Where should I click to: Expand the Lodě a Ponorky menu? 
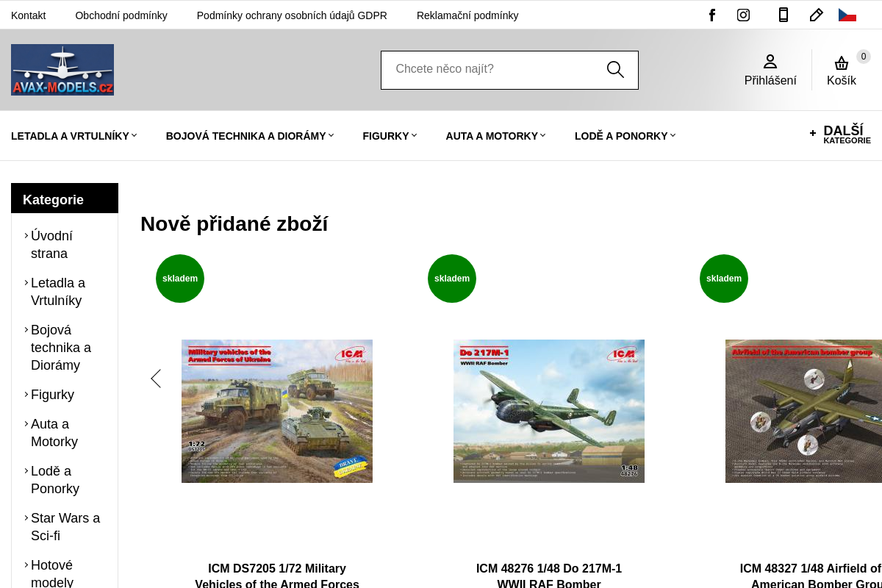[625, 136]
